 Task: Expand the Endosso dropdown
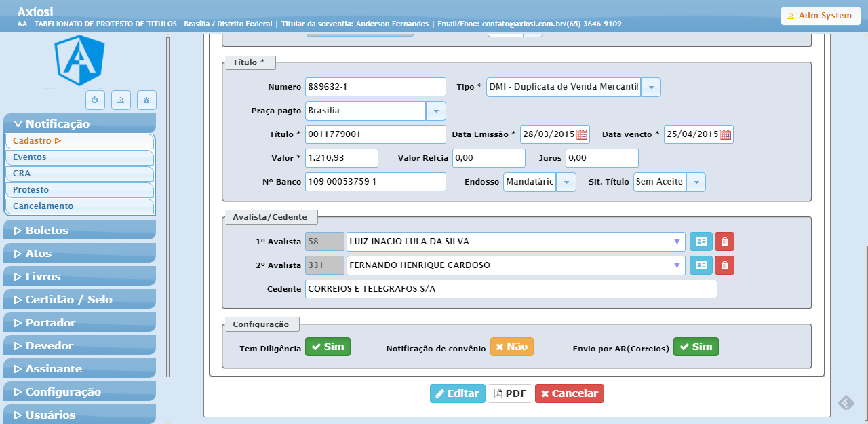(566, 182)
